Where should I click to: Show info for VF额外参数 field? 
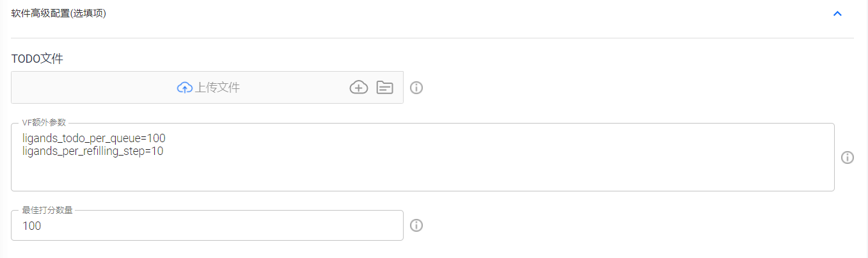point(848,157)
